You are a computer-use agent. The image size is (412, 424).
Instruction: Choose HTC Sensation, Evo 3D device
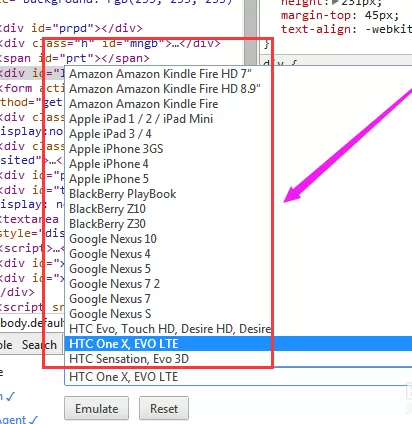(x=238, y=359)
